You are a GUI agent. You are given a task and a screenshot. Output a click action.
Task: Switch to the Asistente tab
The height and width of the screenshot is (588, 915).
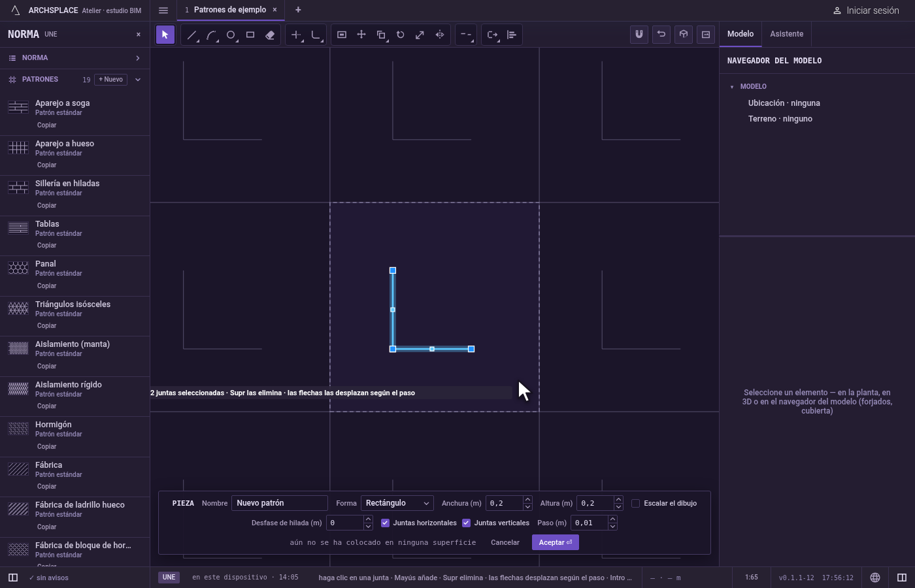click(x=786, y=34)
